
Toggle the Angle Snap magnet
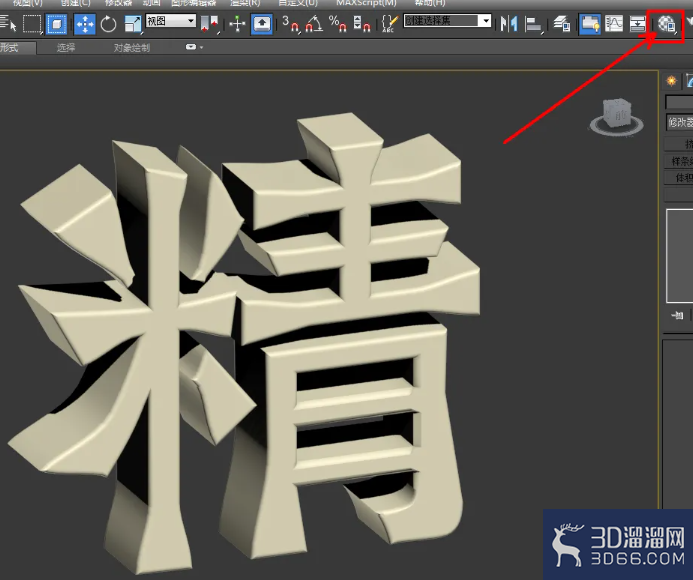point(314,24)
